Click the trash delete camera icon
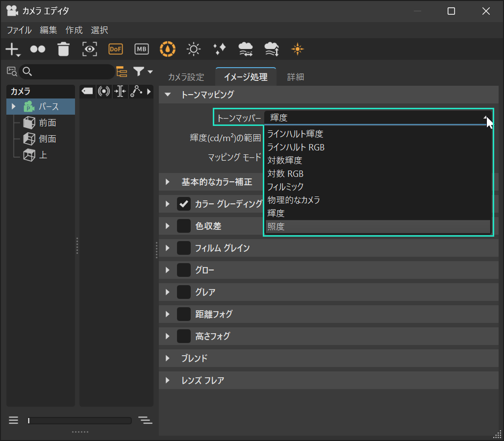This screenshot has width=504, height=441. 64,49
